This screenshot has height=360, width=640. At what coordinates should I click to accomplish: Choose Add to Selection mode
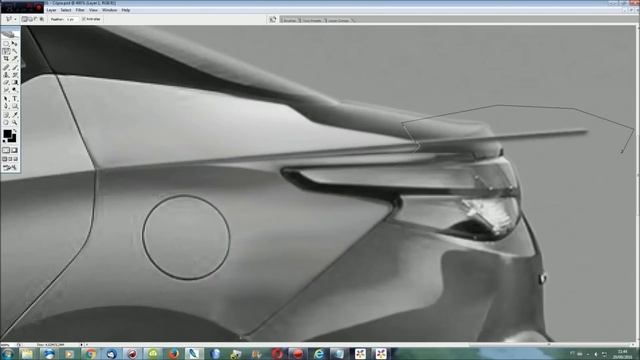pyautogui.click(x=30, y=19)
